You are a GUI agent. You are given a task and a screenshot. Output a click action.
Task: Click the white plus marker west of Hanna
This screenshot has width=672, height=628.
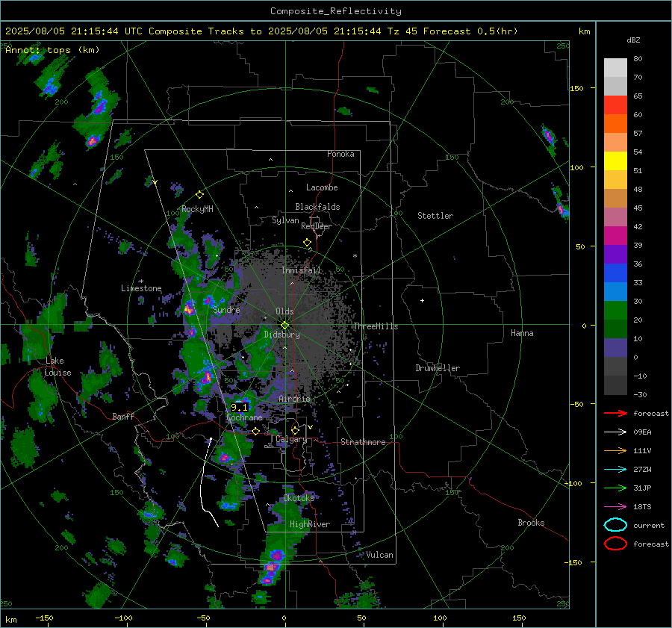tap(422, 300)
